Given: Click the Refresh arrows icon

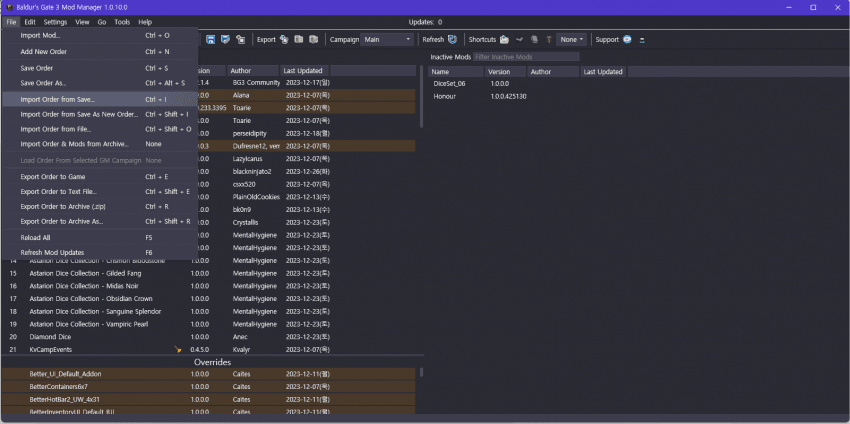Looking at the screenshot, I should [452, 40].
